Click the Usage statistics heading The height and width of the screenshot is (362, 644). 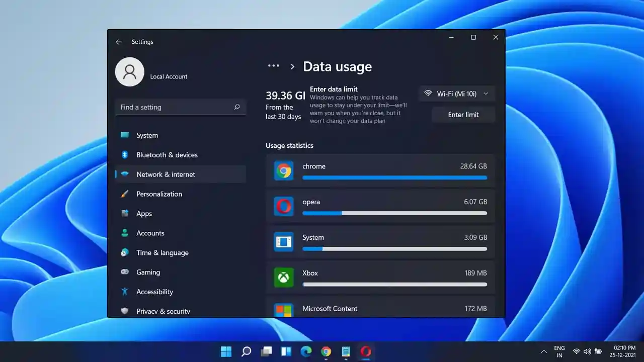tap(289, 146)
